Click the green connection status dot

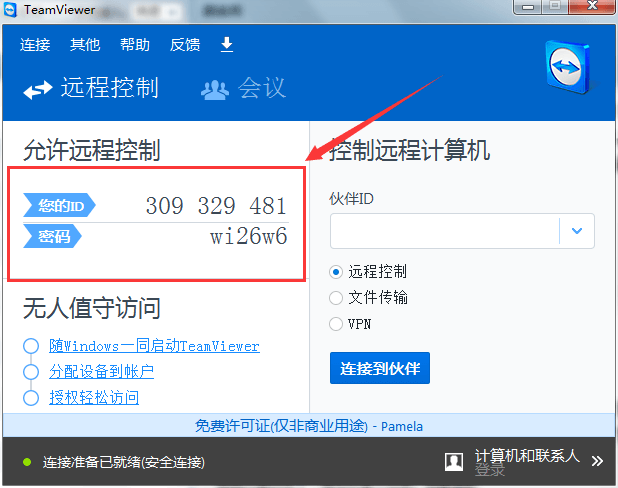pyautogui.click(x=27, y=462)
